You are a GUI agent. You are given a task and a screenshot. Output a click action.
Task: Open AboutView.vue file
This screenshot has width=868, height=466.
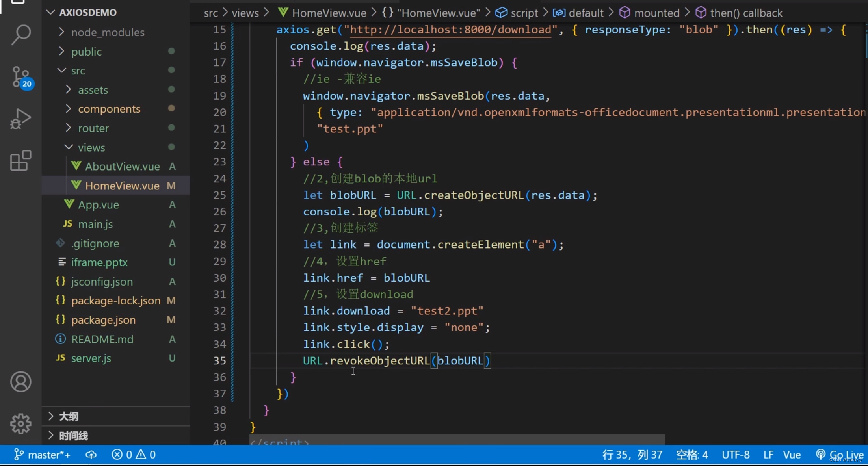(116, 167)
